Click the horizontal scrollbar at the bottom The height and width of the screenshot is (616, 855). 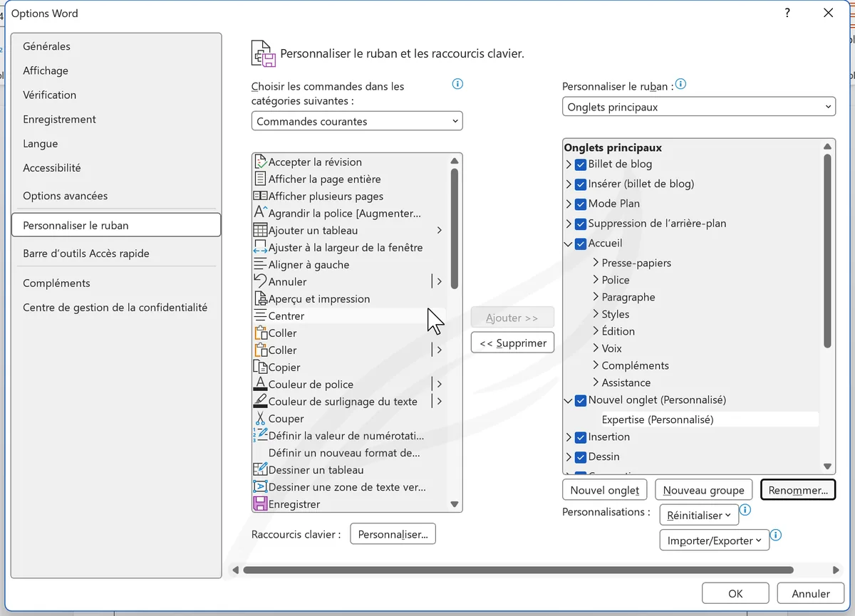point(518,570)
